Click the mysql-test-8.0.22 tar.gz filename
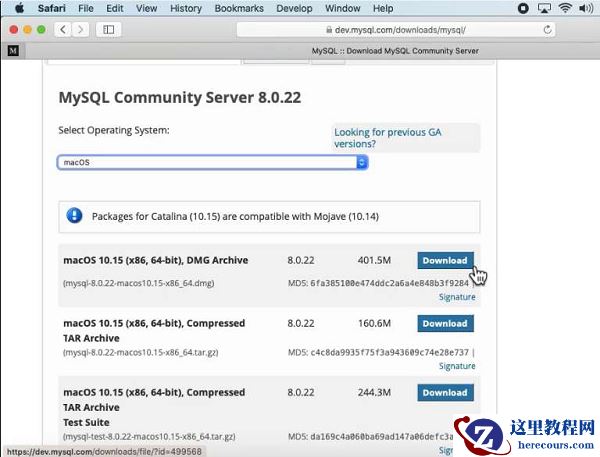The width and height of the screenshot is (600, 457). coord(149,437)
